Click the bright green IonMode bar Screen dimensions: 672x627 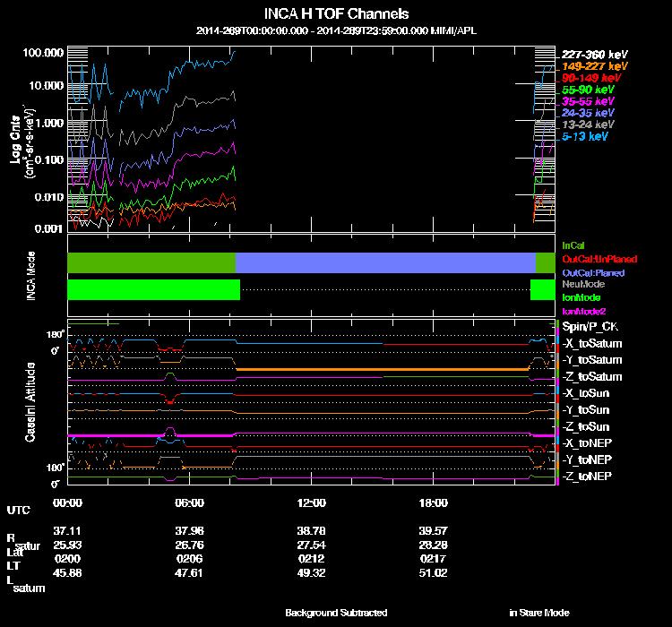coord(153,289)
